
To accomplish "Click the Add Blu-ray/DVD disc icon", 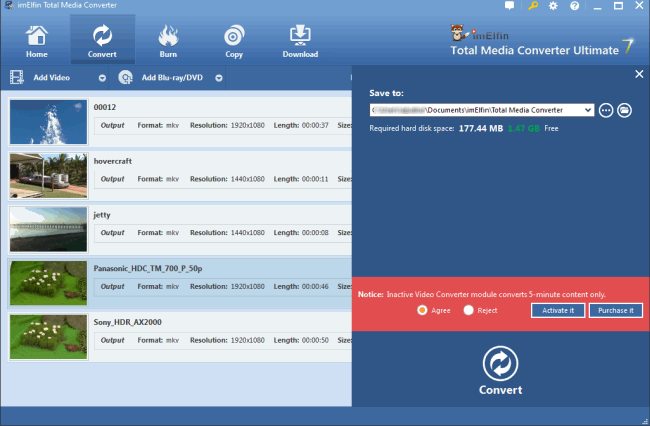I will [125, 77].
